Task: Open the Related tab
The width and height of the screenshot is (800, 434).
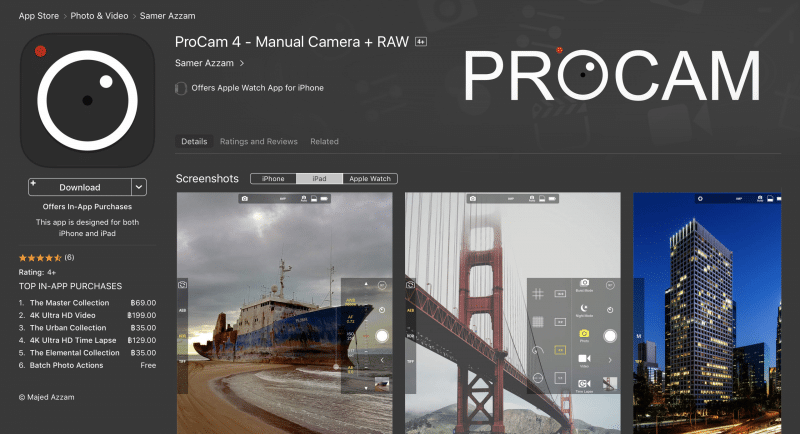Action: (x=324, y=141)
